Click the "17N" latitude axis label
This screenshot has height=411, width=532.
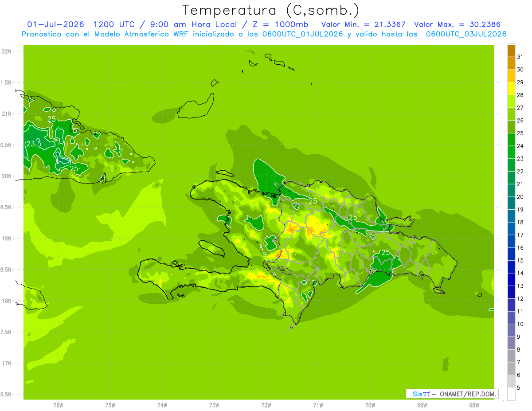click(7, 363)
